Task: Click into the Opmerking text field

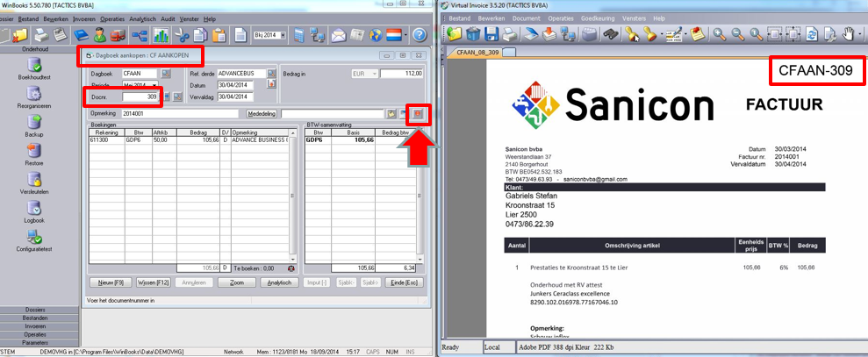Action: click(180, 114)
